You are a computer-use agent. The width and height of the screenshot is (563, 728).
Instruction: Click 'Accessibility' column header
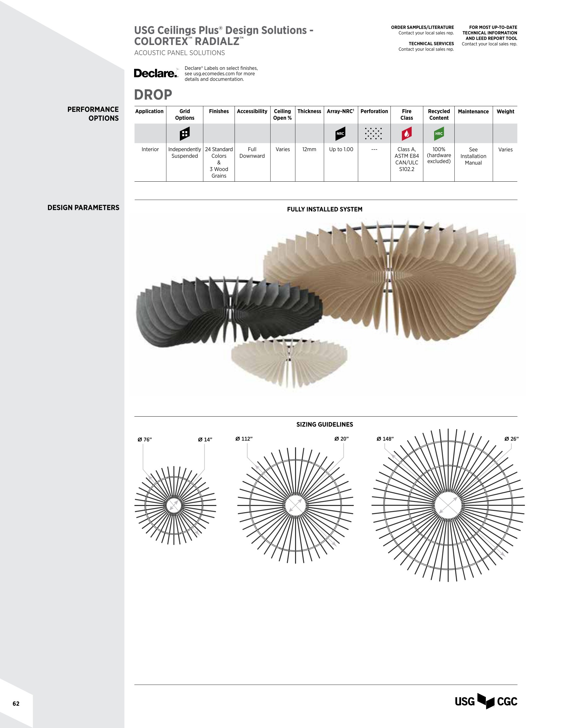tap(252, 111)
